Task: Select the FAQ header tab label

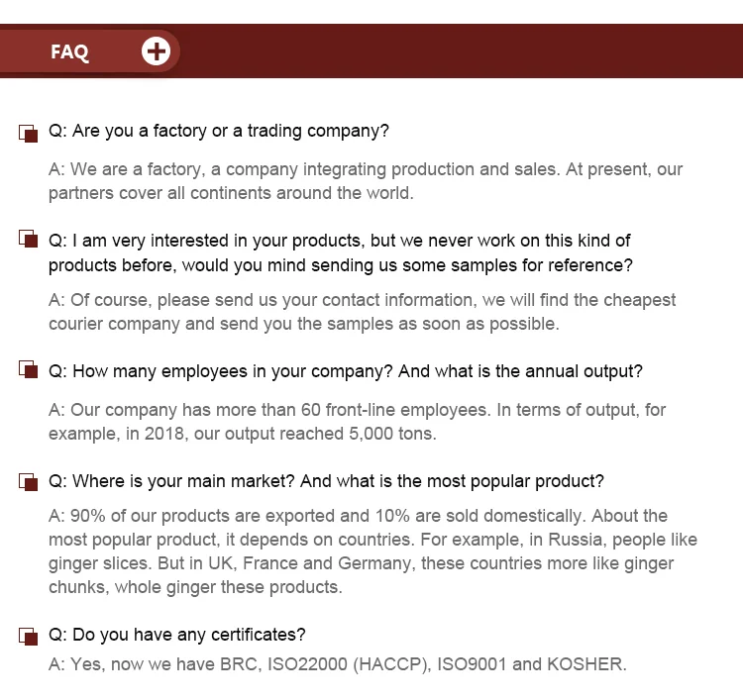Action: coord(69,52)
